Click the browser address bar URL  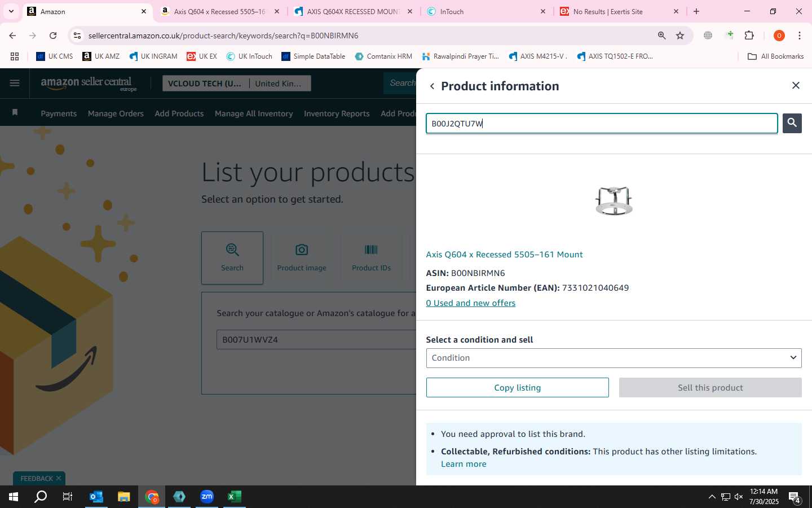point(223,36)
